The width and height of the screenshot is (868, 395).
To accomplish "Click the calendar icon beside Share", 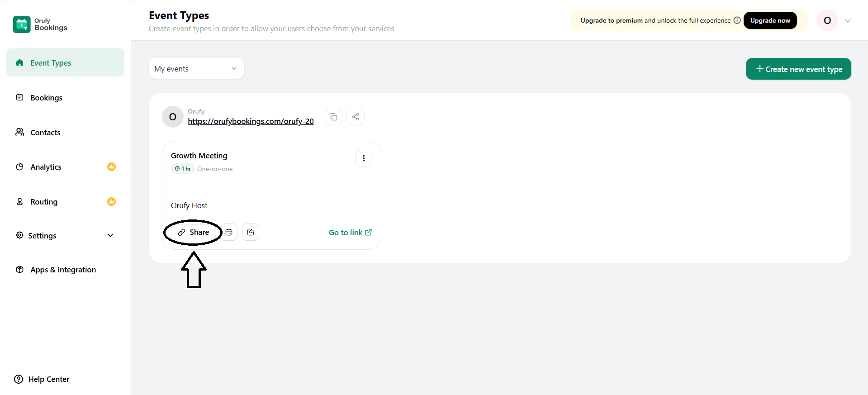I will click(229, 232).
